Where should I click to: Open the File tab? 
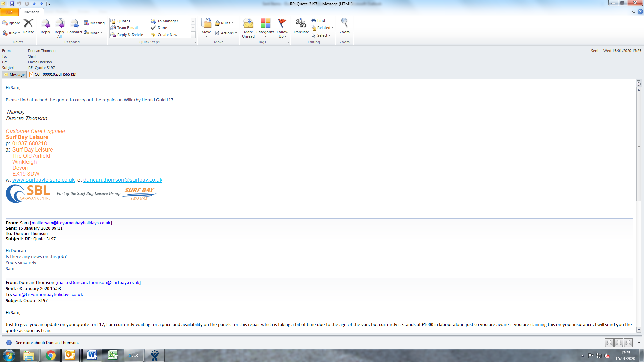[9, 12]
